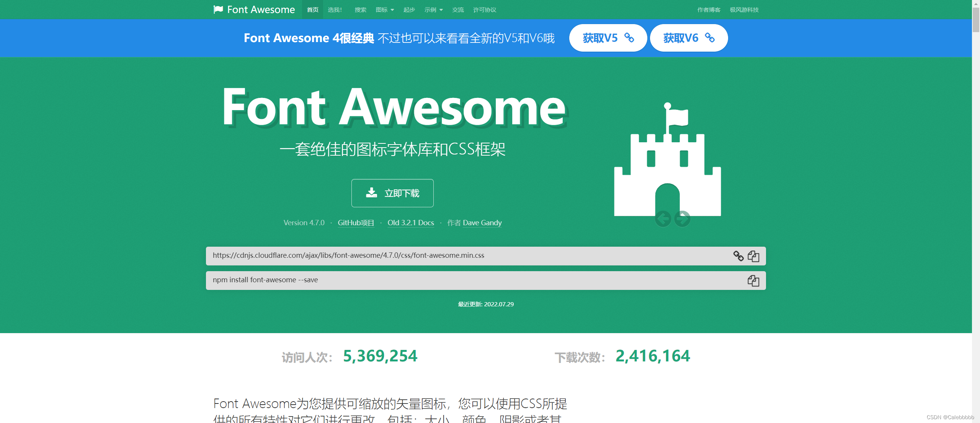
Task: Expand the 示例 dropdown menu
Action: (433, 10)
